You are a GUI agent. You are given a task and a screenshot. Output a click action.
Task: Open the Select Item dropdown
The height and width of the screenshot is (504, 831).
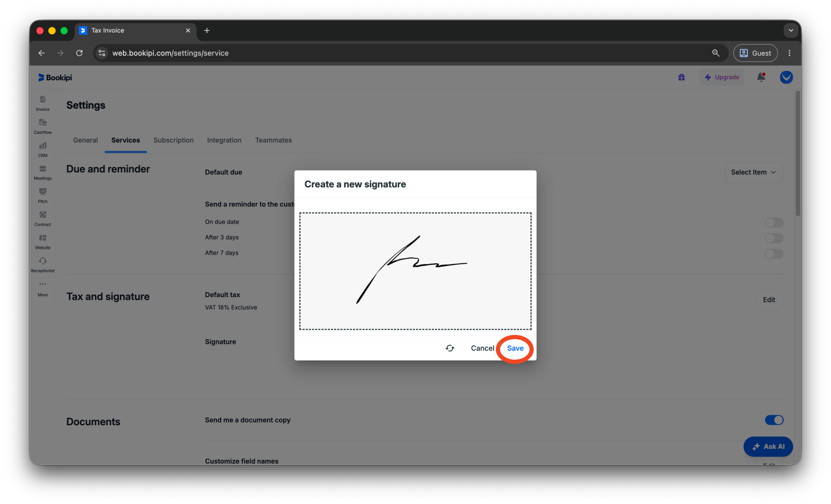pyautogui.click(x=754, y=172)
